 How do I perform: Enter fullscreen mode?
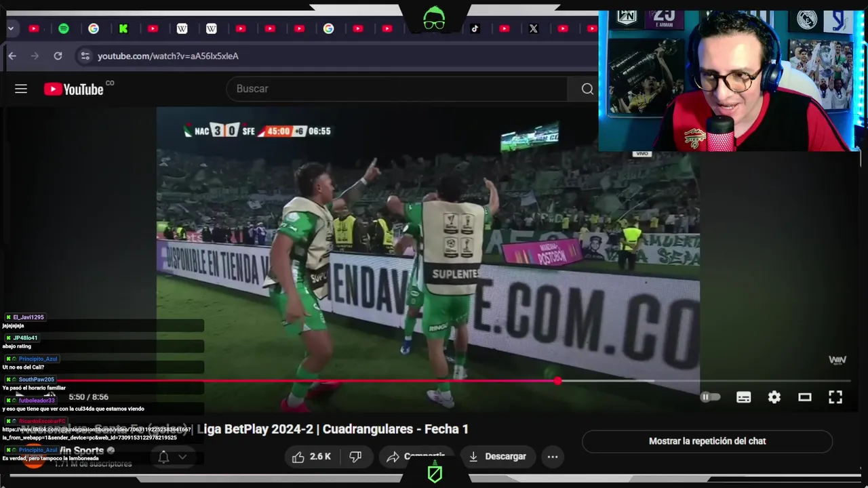835,397
